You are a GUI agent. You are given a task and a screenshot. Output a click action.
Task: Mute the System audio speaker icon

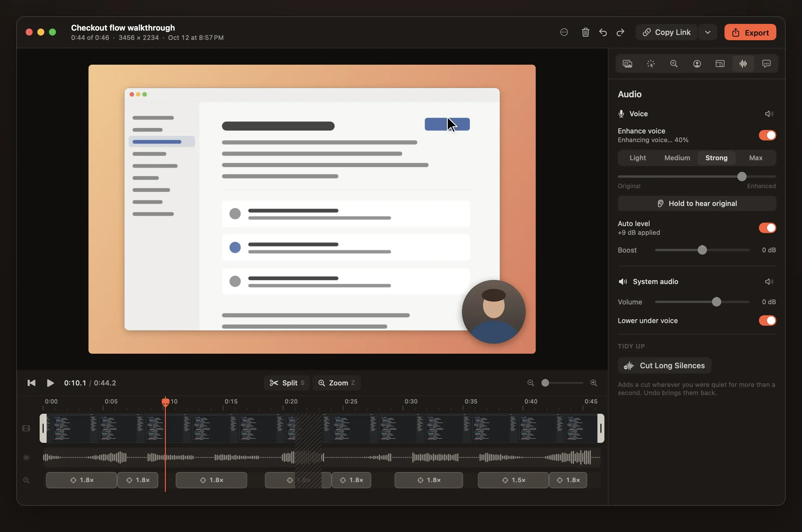coord(769,282)
